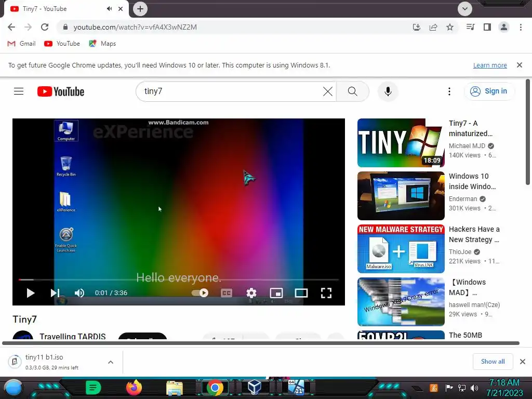Run search with magnifier button

pyautogui.click(x=353, y=91)
